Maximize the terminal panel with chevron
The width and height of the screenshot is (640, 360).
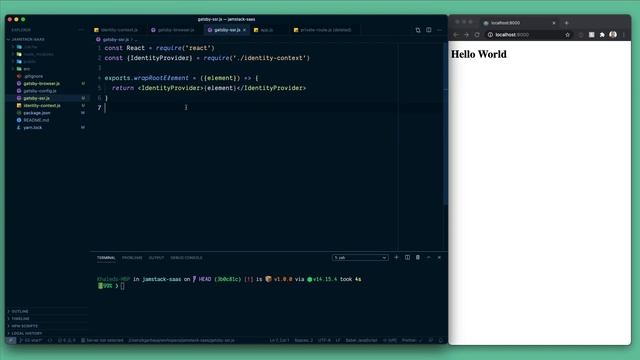(429, 258)
